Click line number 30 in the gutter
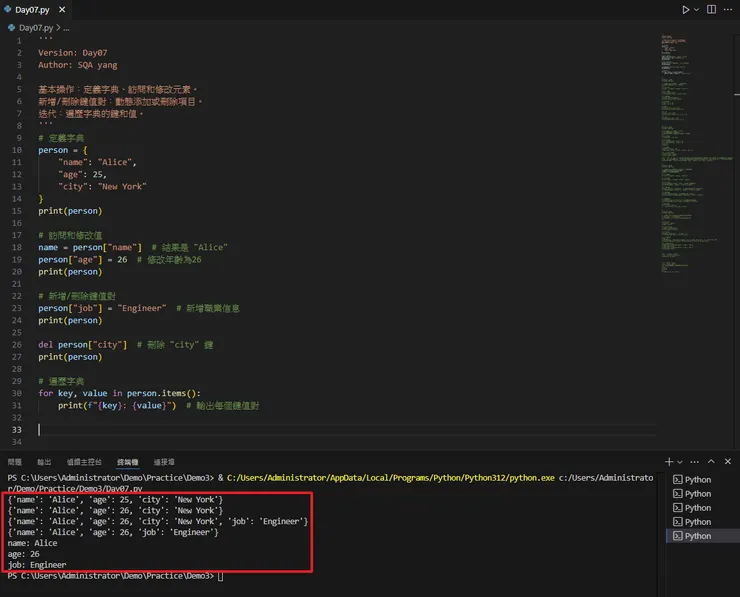 pyautogui.click(x=17, y=394)
